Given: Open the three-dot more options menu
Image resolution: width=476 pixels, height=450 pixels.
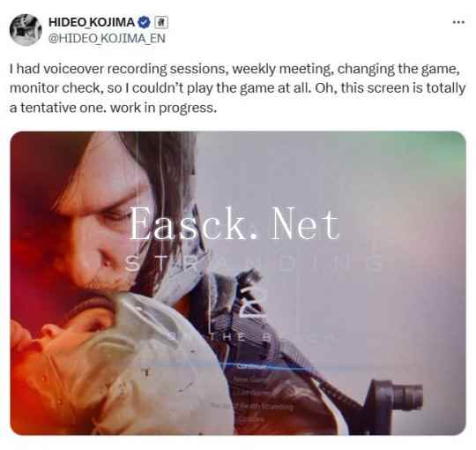Looking at the screenshot, I should (458, 22).
